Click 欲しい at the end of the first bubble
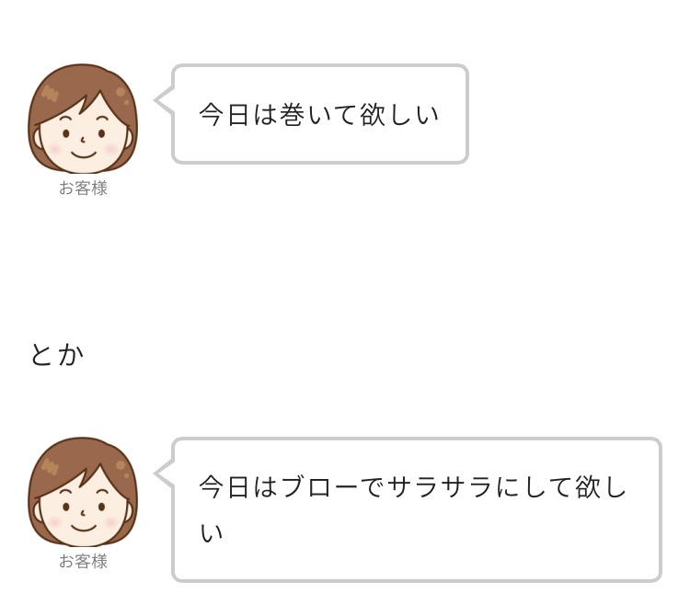 pos(399,115)
